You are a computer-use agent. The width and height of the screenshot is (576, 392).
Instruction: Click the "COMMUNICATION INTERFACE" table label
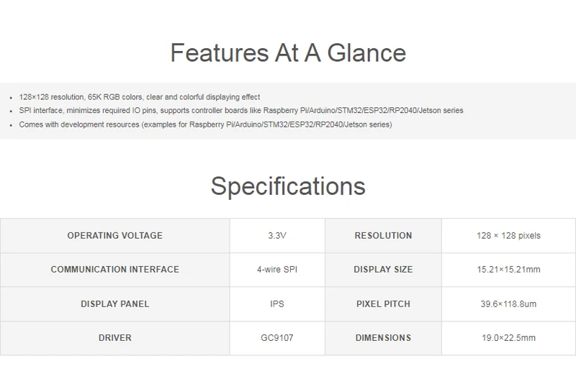(115, 270)
